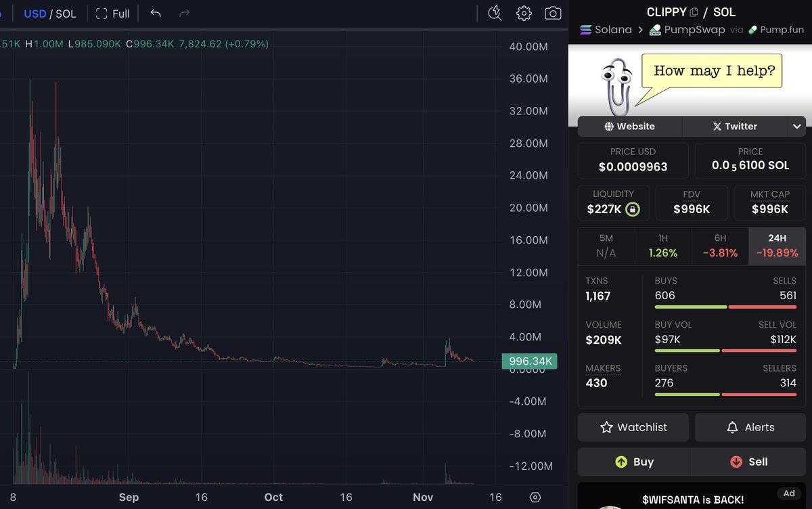Open the Website link
This screenshot has height=509, width=812.
[x=630, y=126]
